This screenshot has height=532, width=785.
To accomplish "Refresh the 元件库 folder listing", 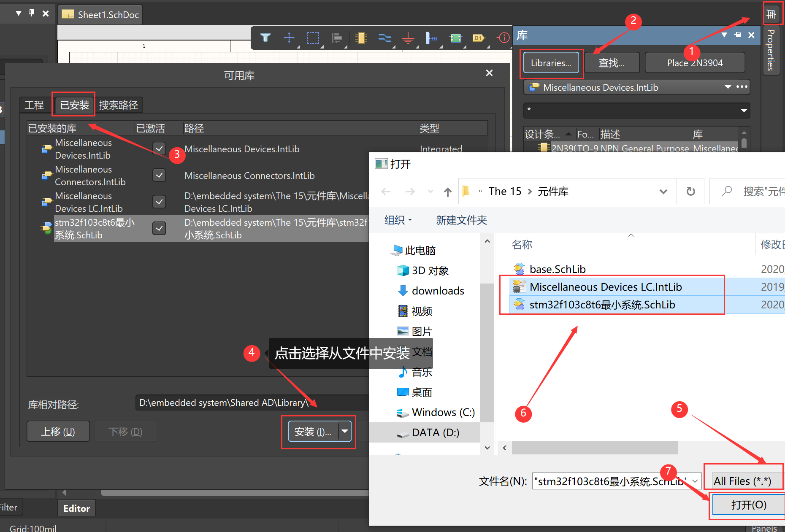I will (x=691, y=192).
